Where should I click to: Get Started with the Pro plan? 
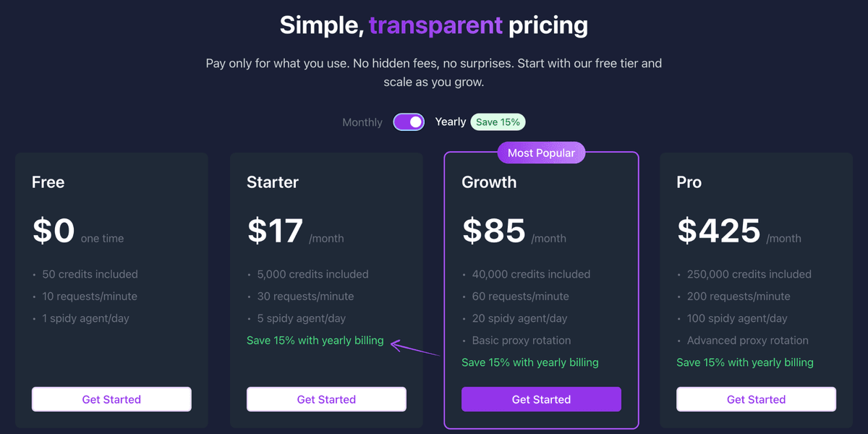pyautogui.click(x=756, y=399)
